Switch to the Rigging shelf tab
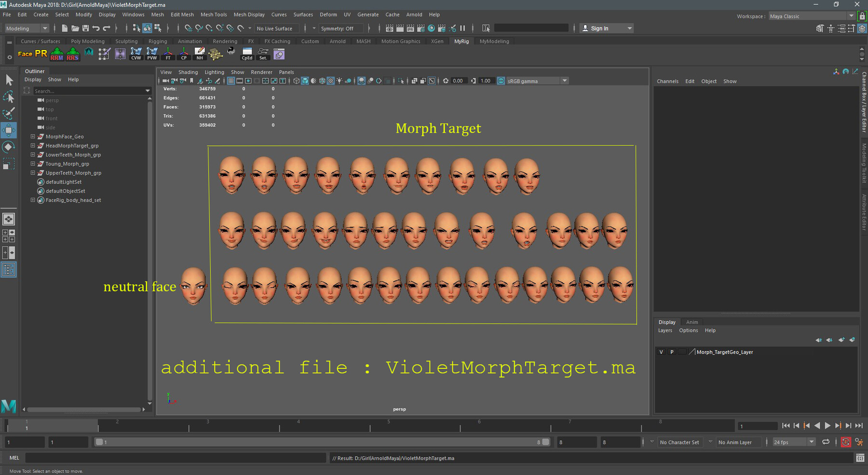This screenshot has height=475, width=868. (158, 42)
